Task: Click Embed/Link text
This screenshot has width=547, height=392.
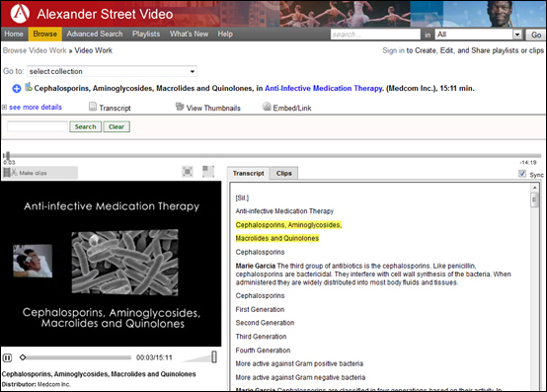Action: point(292,108)
